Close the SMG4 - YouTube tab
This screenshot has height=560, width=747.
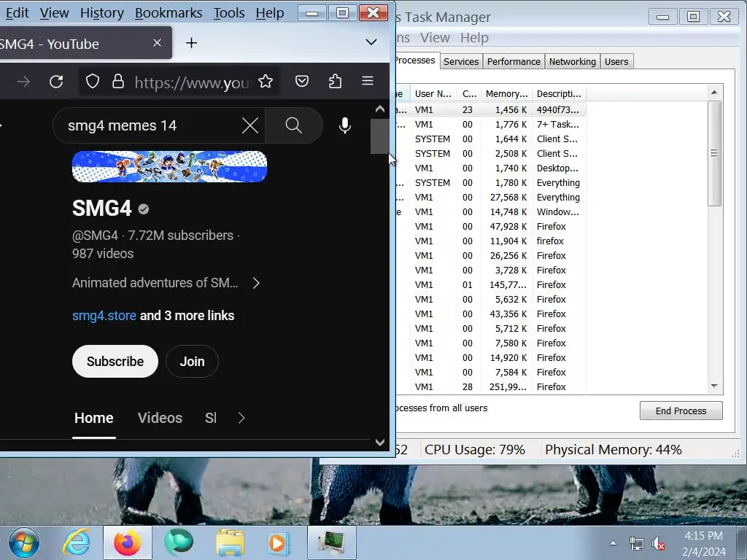pyautogui.click(x=157, y=43)
